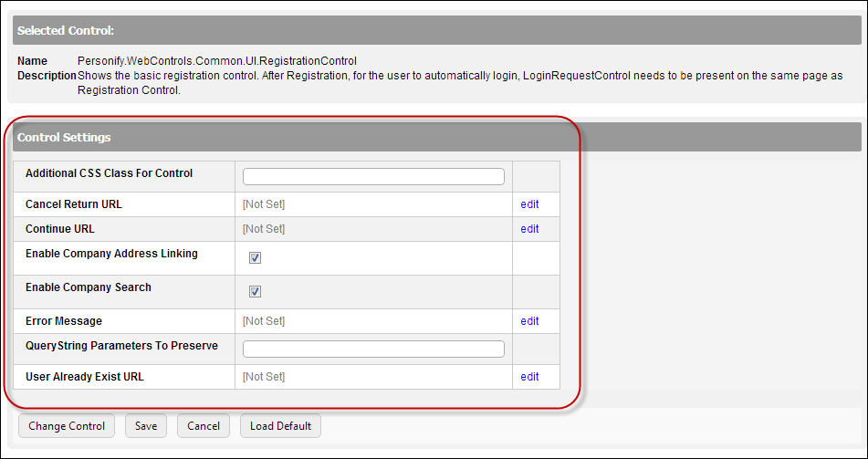868x459 pixels.
Task: Click the Error Message label
Action: click(x=64, y=321)
